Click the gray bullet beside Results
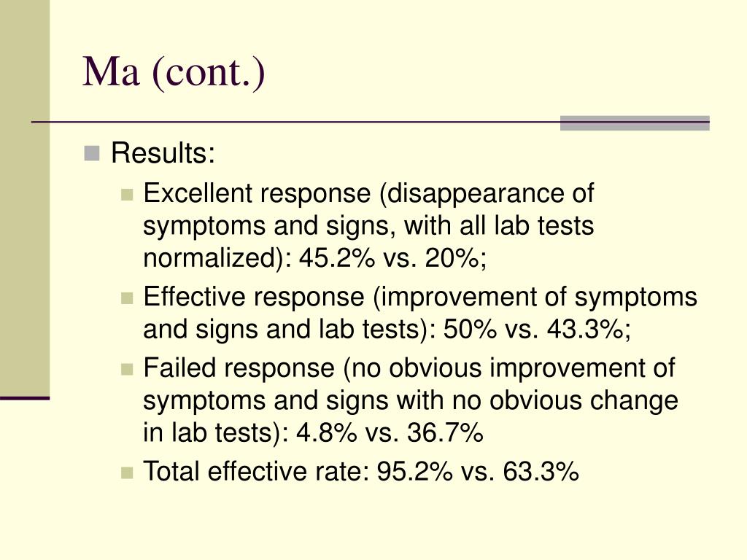The width and height of the screenshot is (747, 560). pos(91,153)
